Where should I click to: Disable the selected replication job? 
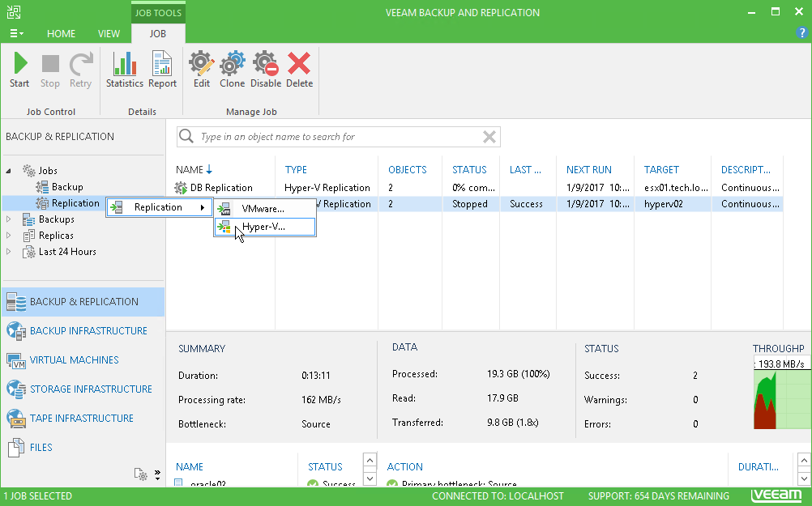(x=266, y=70)
